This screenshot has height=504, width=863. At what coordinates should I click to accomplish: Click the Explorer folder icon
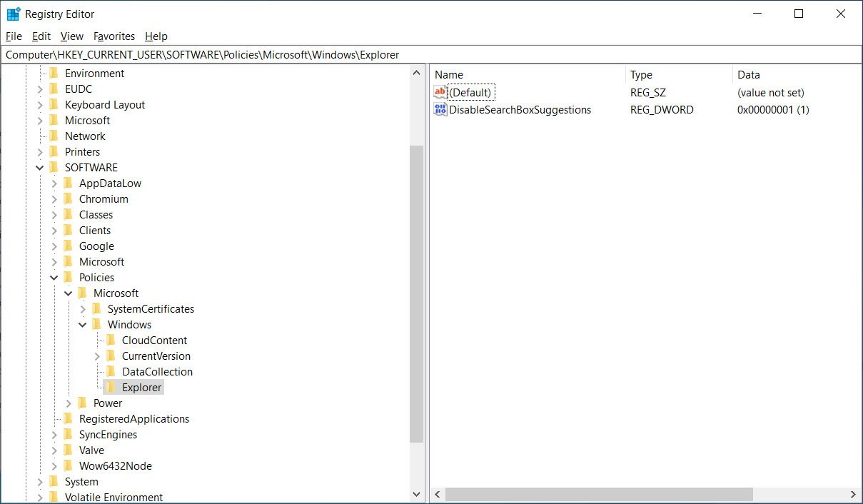[111, 387]
